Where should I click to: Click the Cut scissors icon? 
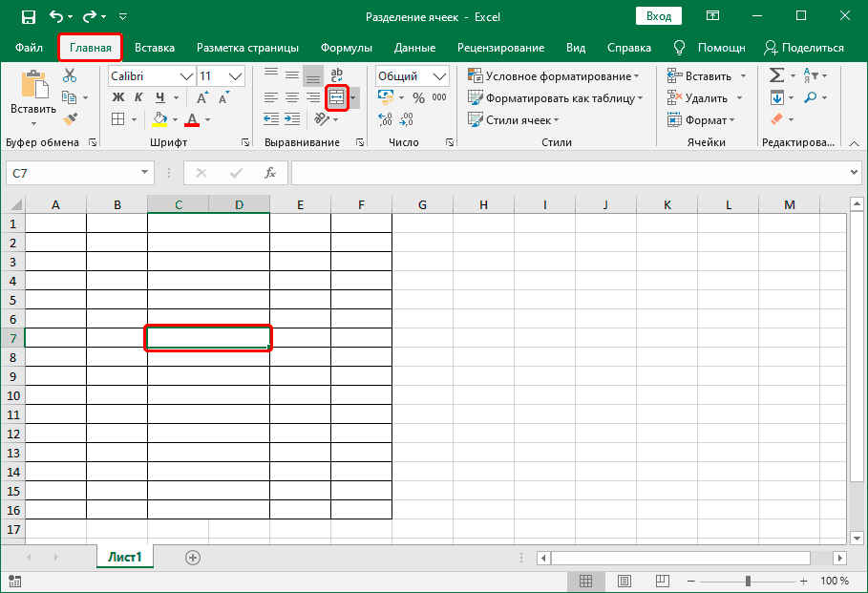69,74
